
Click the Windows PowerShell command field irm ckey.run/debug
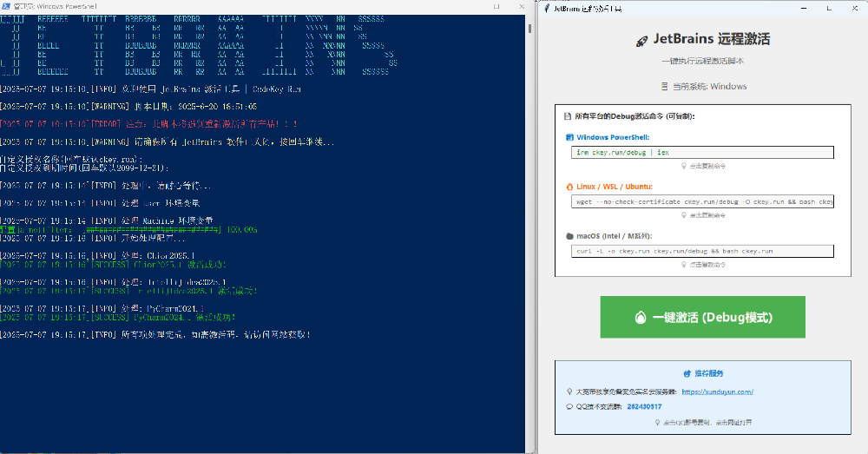[702, 152]
